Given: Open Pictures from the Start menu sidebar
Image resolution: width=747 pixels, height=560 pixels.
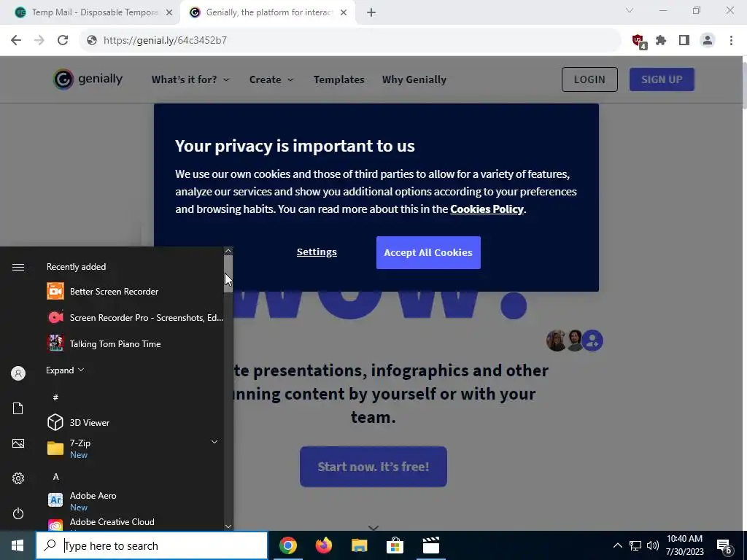Looking at the screenshot, I should point(18,444).
